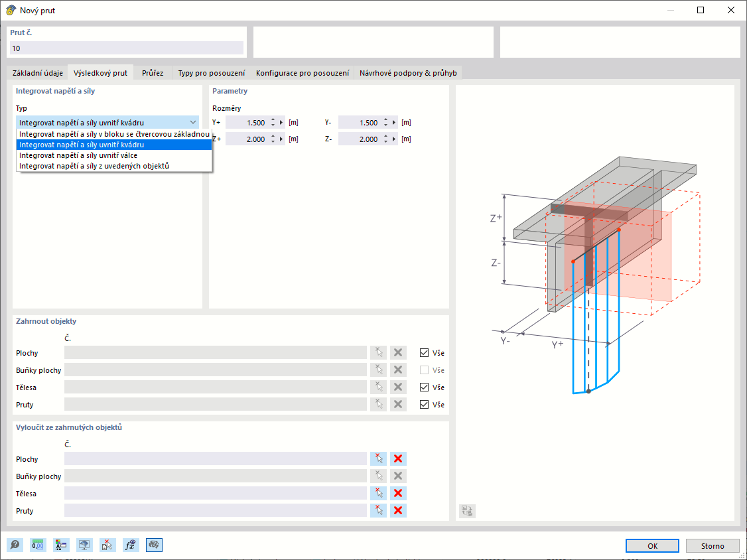The height and width of the screenshot is (560, 747).
Task: Click the comment/notes icon in bottom toolbar
Action: (x=62, y=545)
